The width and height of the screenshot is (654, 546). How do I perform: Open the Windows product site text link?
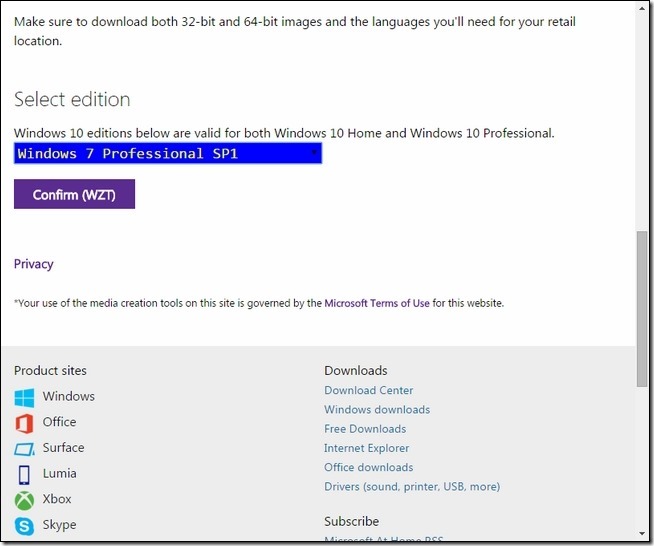(69, 396)
